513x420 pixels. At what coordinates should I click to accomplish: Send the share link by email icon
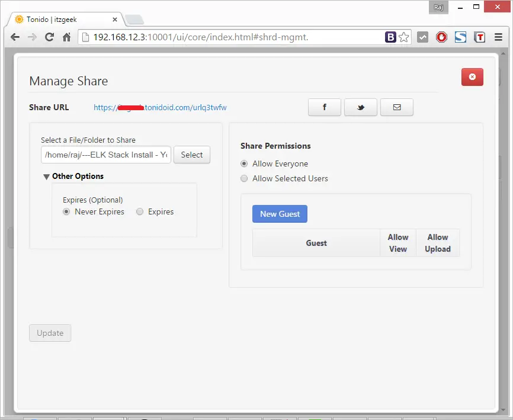click(x=396, y=107)
